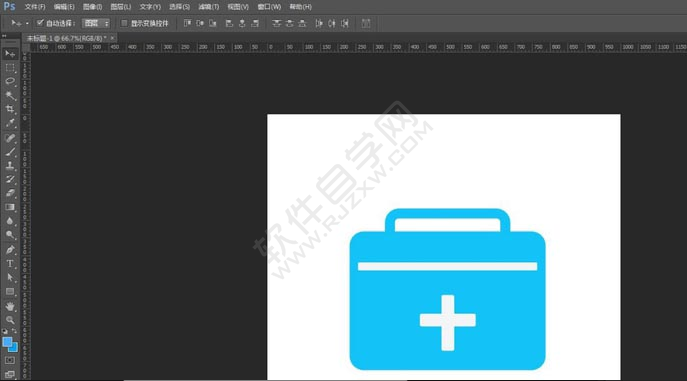Open the File (F) menu
Image resolution: width=687 pixels, height=381 pixels.
pyautogui.click(x=35, y=7)
